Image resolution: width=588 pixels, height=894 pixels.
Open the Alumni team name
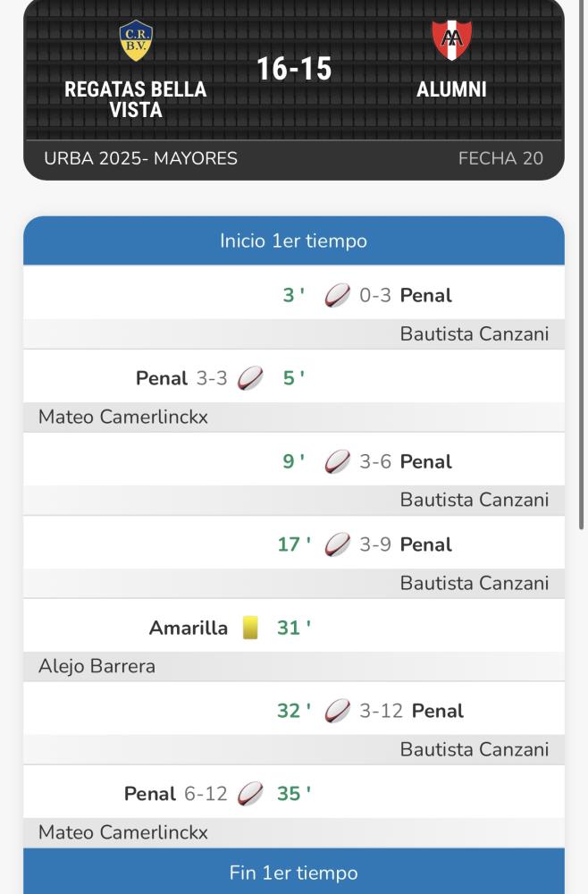tap(451, 89)
